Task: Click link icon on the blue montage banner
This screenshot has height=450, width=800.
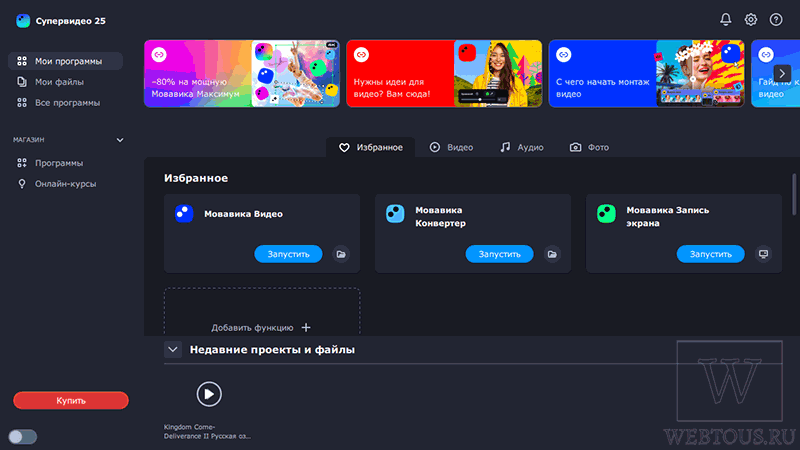Action: coord(564,55)
